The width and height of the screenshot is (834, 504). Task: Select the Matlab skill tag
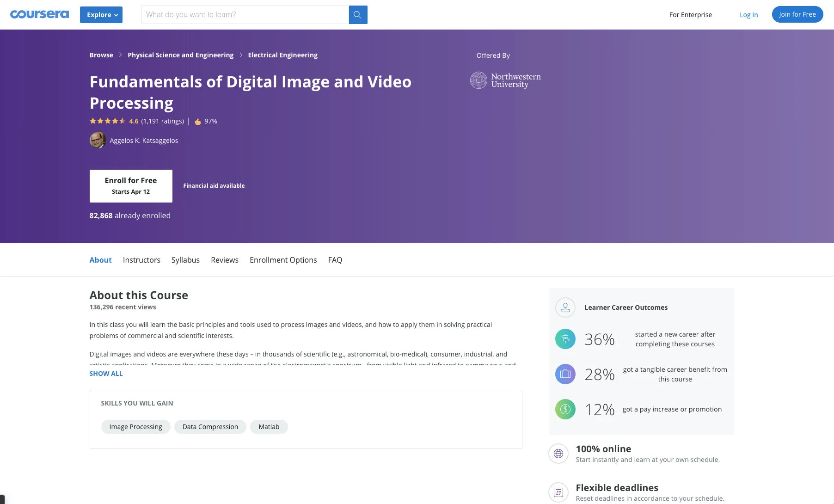(x=269, y=427)
